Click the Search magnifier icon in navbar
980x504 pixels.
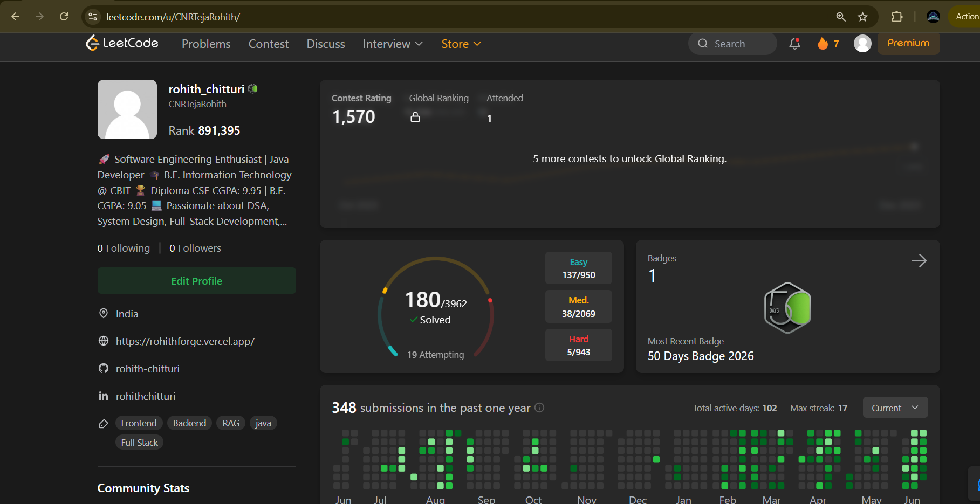coord(703,44)
